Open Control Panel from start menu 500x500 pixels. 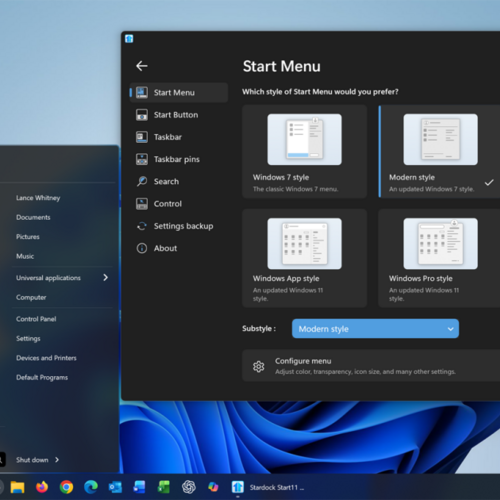[x=36, y=319]
